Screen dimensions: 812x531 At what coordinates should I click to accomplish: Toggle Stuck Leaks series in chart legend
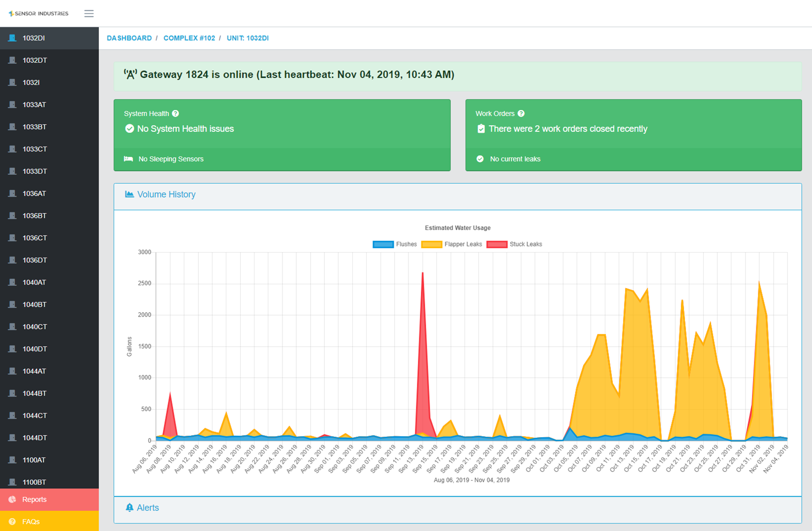(x=514, y=244)
